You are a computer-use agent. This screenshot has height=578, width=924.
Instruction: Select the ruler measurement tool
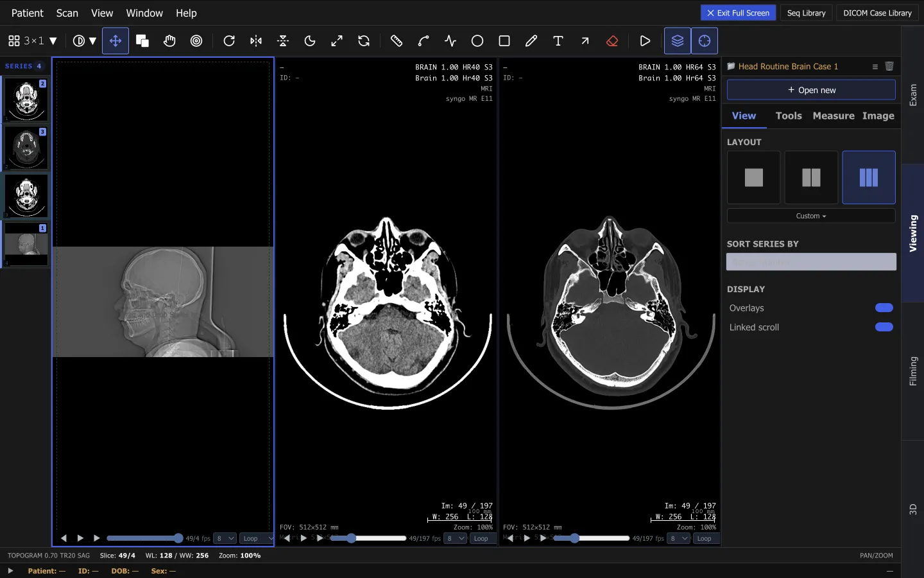click(397, 41)
